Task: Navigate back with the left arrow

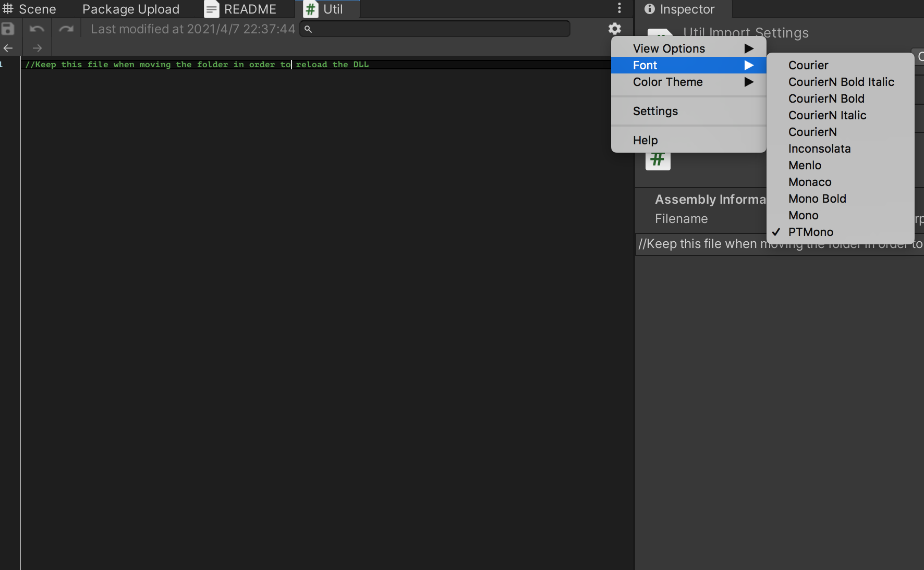Action: (x=8, y=48)
